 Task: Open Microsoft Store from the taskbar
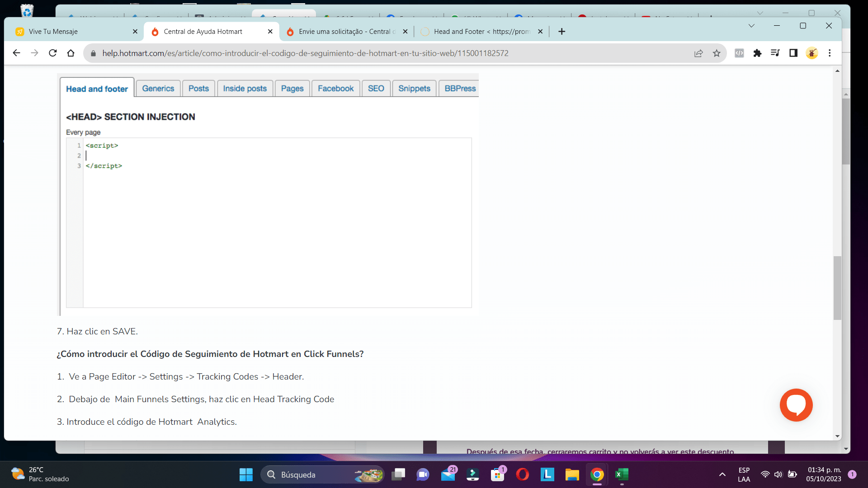point(498,474)
